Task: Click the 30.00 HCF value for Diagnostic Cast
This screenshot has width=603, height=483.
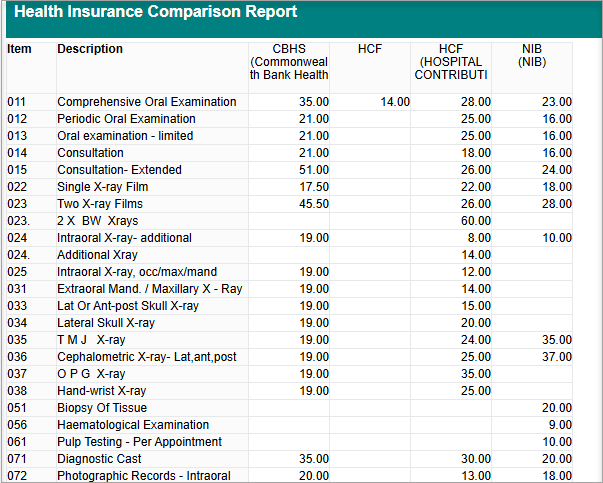Action: (x=476, y=459)
